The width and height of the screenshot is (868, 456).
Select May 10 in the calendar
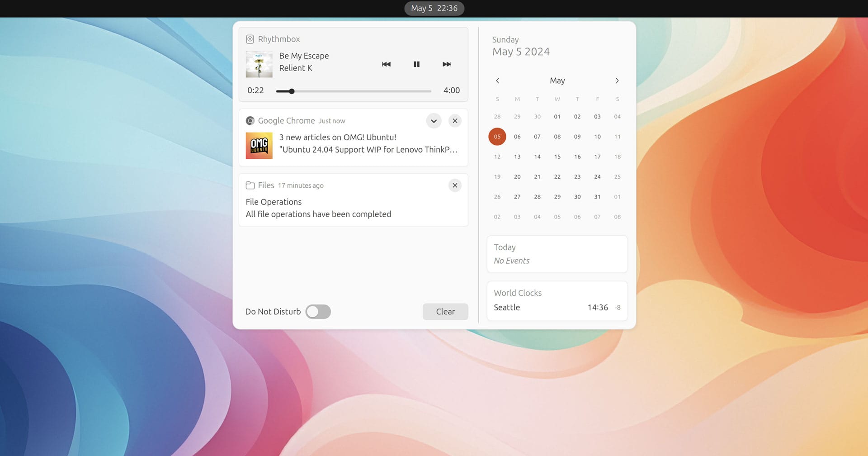tap(597, 137)
